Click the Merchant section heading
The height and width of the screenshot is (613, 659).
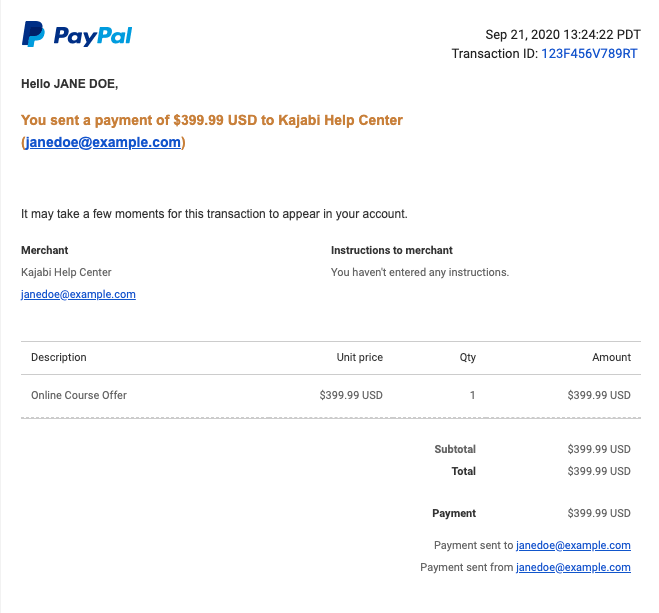(x=45, y=250)
